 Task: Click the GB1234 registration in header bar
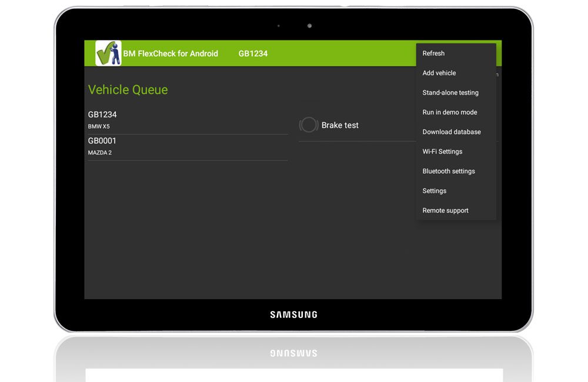pyautogui.click(x=253, y=53)
